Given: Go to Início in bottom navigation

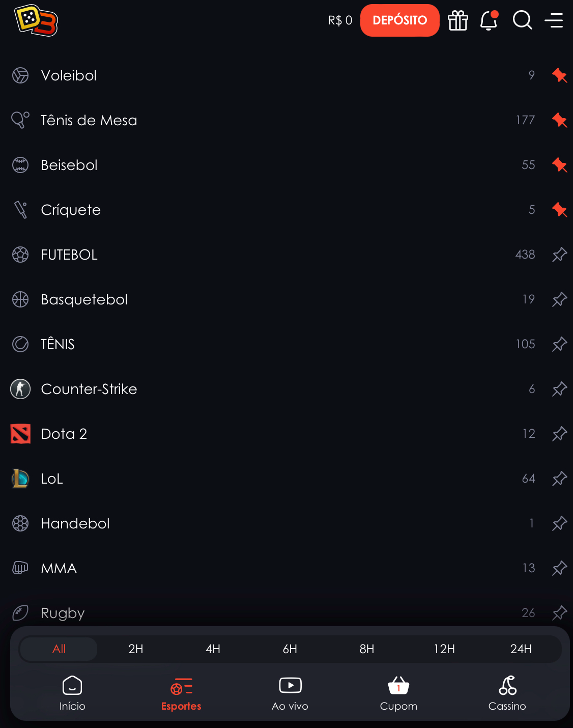Looking at the screenshot, I should tap(72, 693).
